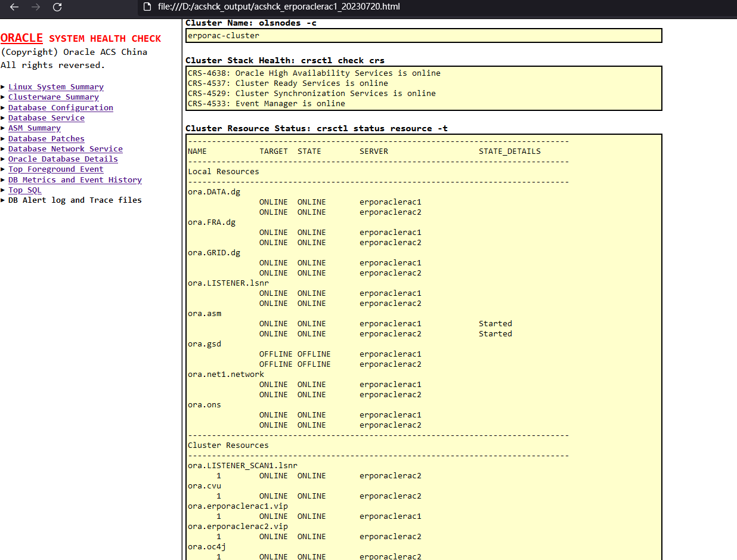Click 'Started' on the ora.asm erporaclerac1 row
This screenshot has height=560, width=737.
pos(496,324)
